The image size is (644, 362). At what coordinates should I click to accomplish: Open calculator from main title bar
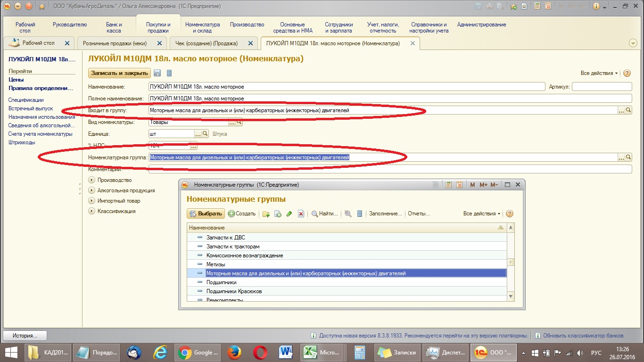537,6
